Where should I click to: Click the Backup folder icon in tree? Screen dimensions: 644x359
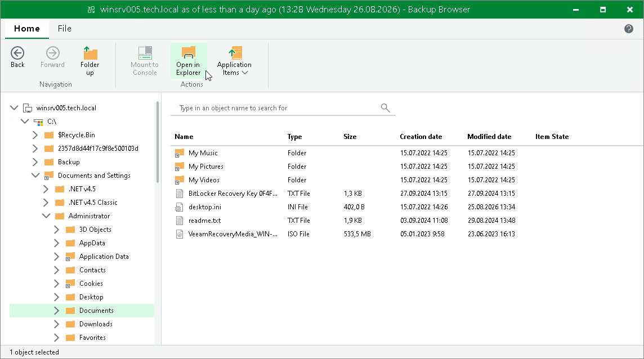click(x=49, y=162)
